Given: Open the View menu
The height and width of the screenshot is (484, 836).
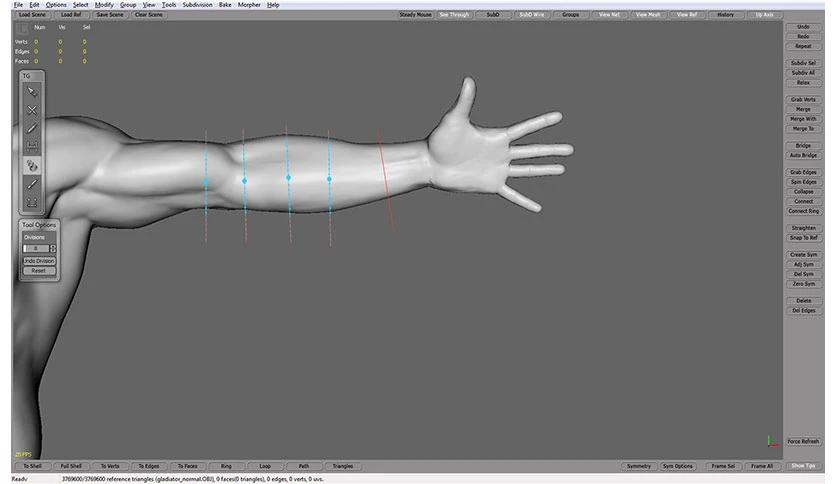Looking at the screenshot, I should coord(149,5).
